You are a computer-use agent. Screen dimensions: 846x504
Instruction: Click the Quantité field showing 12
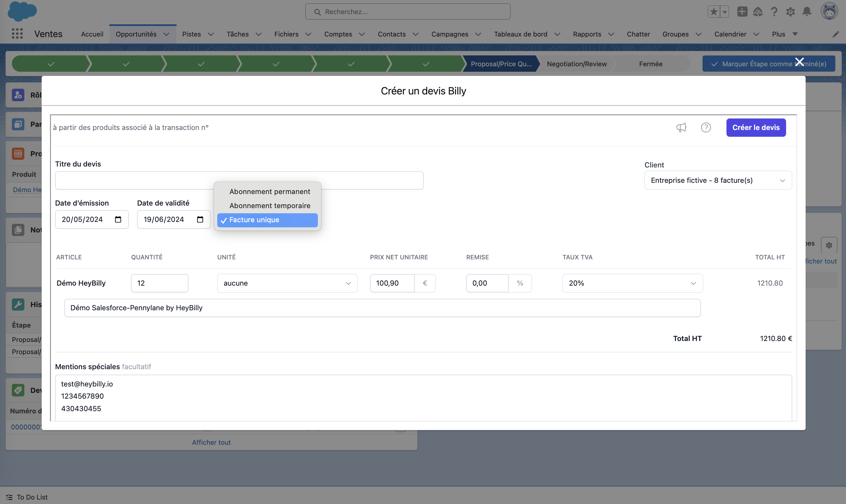(x=159, y=283)
